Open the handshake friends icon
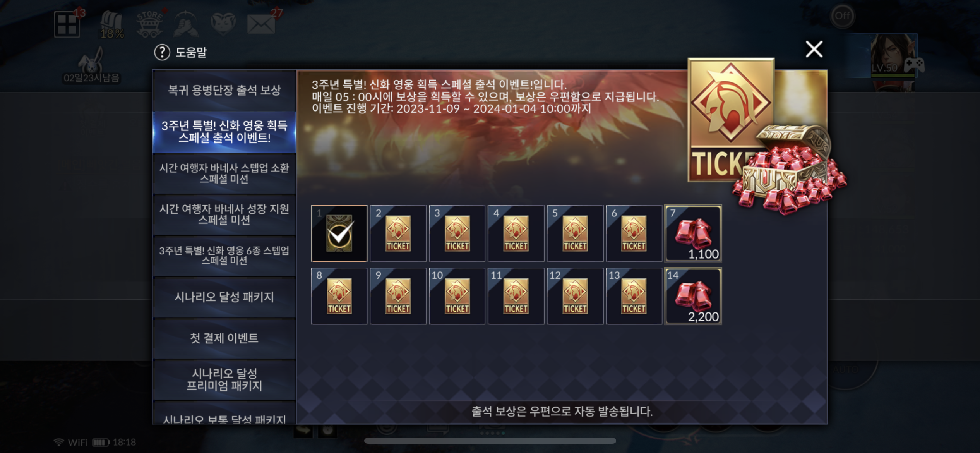 pos(186,24)
